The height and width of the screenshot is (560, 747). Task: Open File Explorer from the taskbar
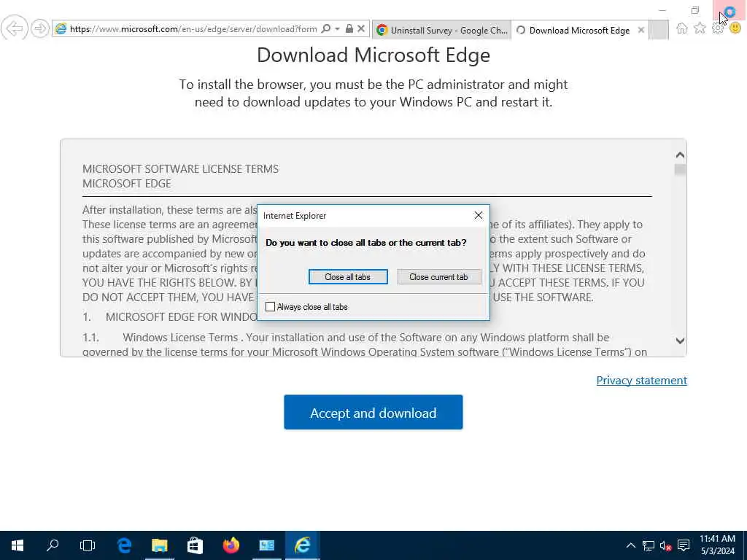160,545
